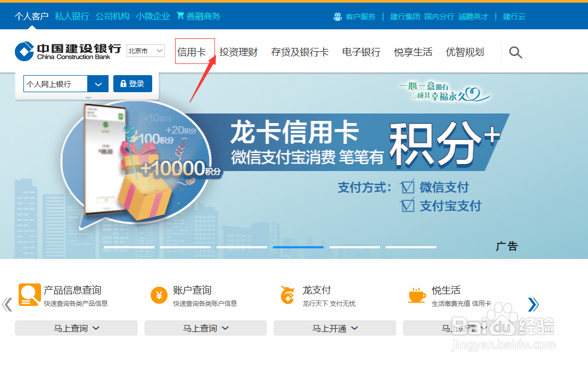Expand 马上查询 under 账户查询
Image resolution: width=588 pixels, height=365 pixels.
205,328
